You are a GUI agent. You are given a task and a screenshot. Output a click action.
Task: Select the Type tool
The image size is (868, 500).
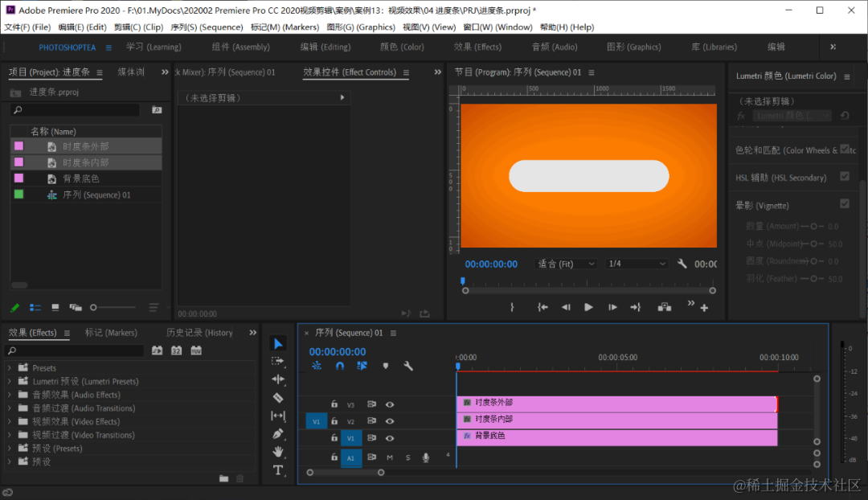click(278, 470)
